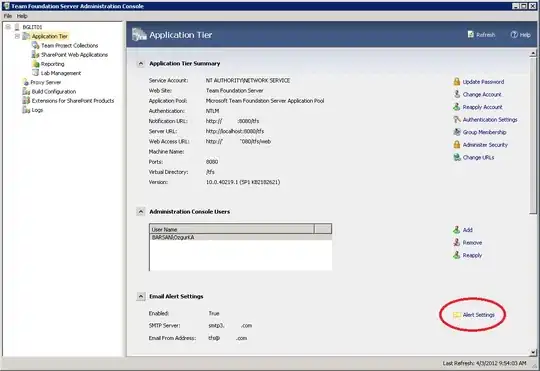This screenshot has height=371, width=540.
Task: Collapse the Email Alert Settings section
Action: coord(141,296)
